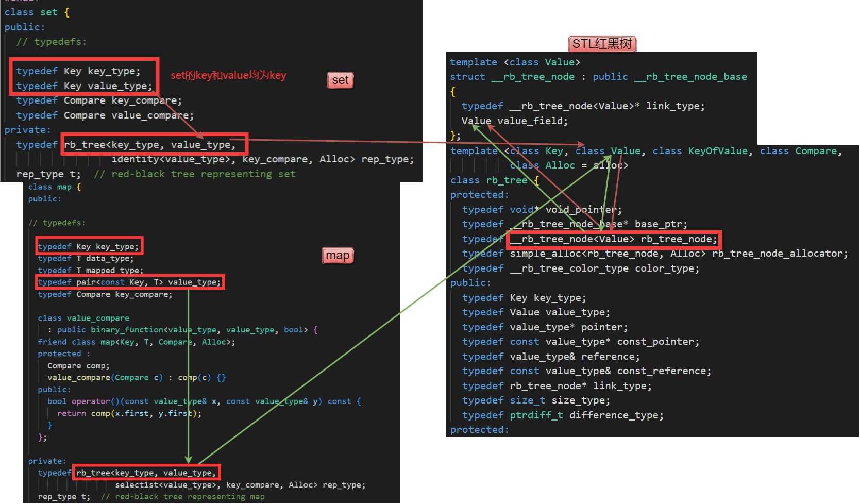860x504 pixels.
Task: Click 'typedef Value value_type;' in rb_tree
Action: (536, 312)
